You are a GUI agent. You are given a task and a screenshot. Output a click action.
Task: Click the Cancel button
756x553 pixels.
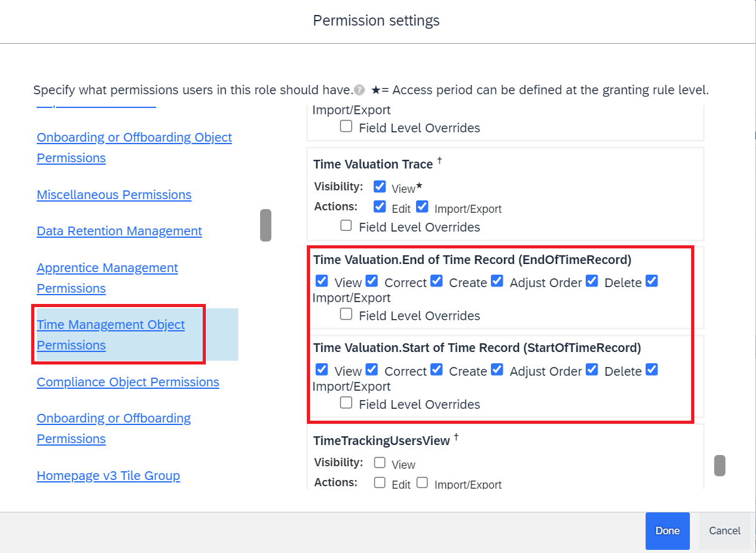(725, 531)
